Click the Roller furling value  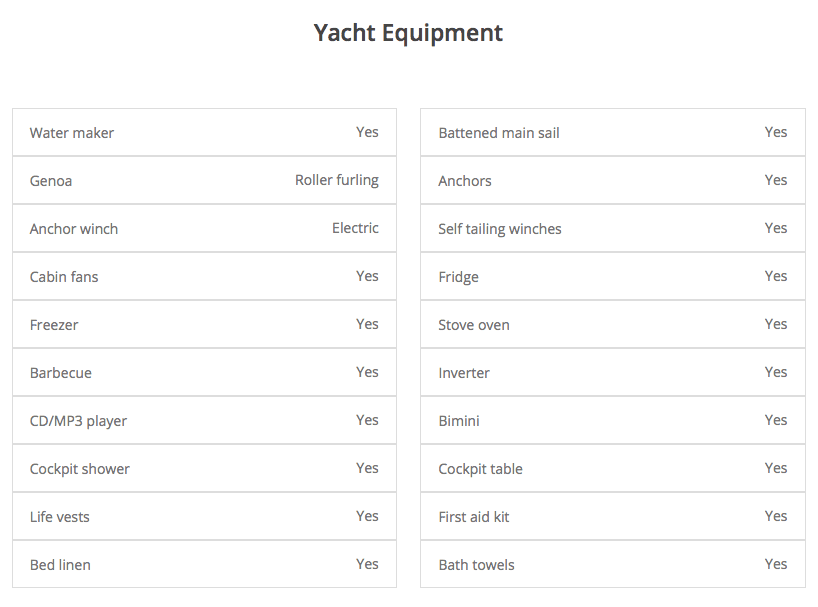(x=336, y=180)
